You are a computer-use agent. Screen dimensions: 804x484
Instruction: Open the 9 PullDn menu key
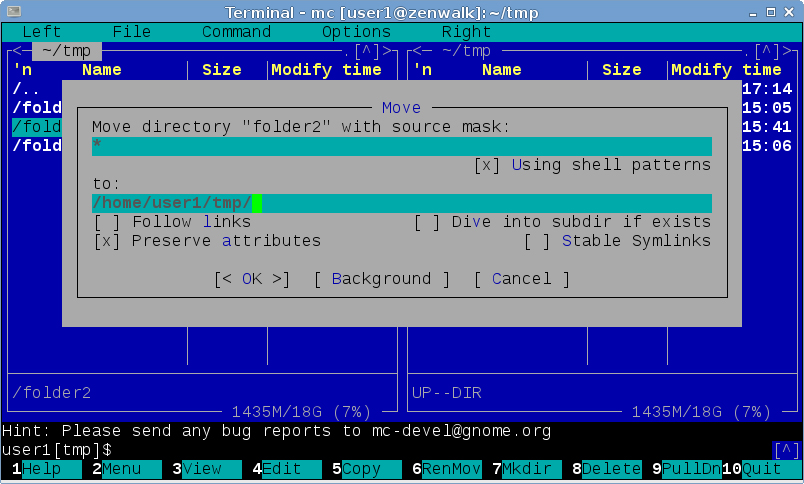[687, 469]
